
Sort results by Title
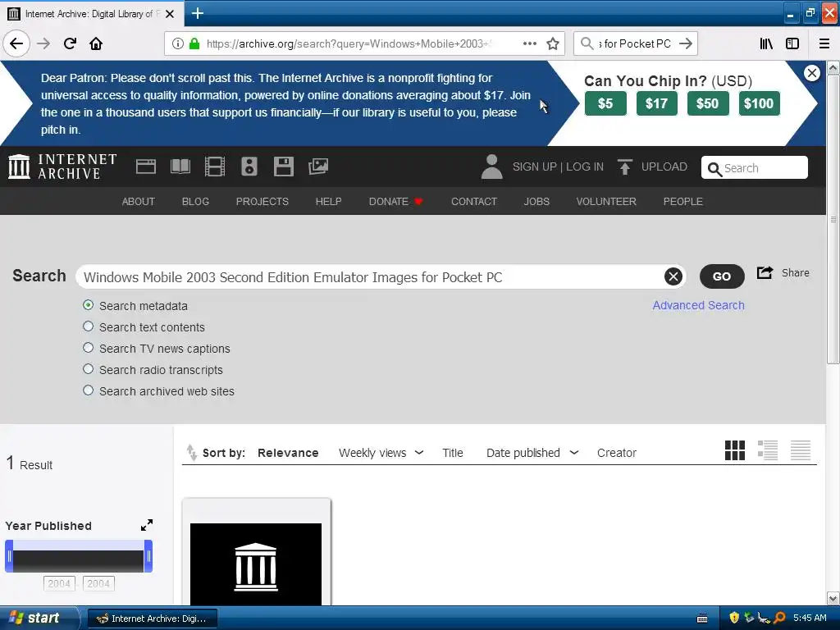[x=453, y=453]
